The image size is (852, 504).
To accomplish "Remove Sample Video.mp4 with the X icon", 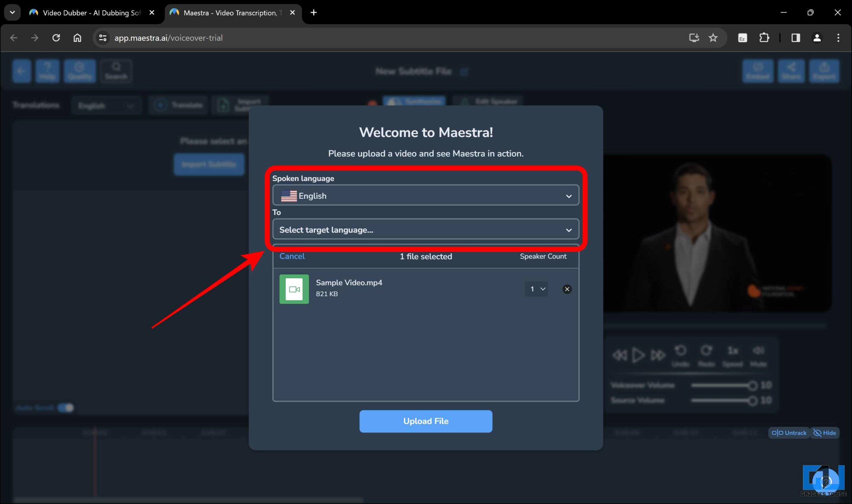I will pos(567,289).
